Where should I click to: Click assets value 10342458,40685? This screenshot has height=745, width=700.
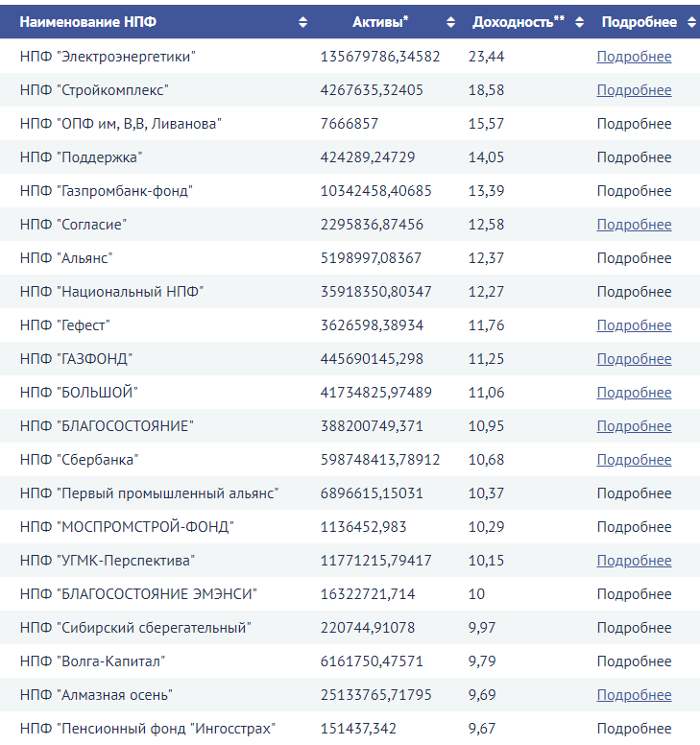click(x=375, y=191)
